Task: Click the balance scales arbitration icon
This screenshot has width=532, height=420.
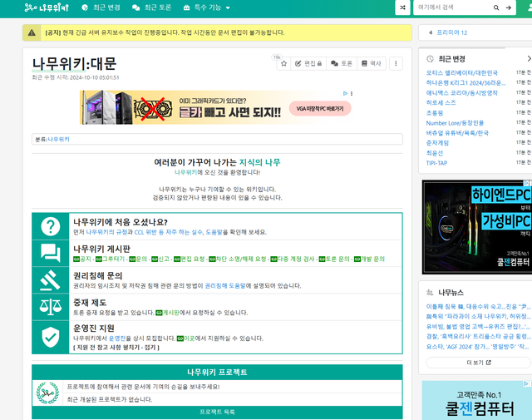Action: click(51, 307)
